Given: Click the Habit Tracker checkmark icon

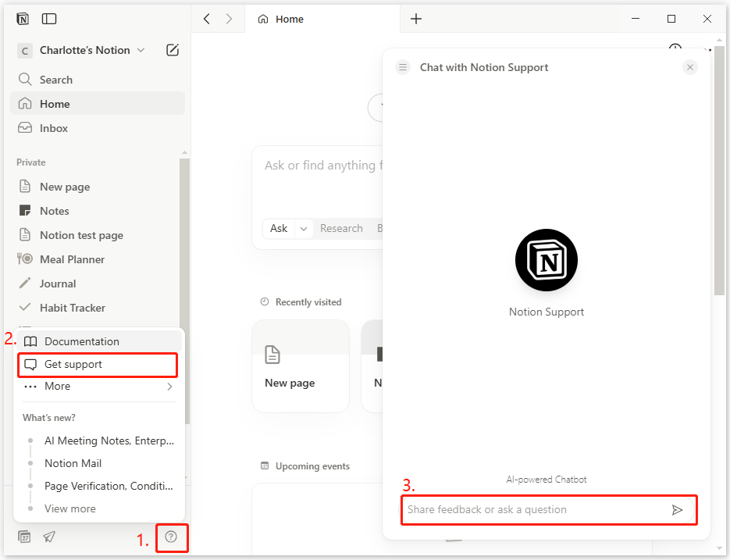Looking at the screenshot, I should [x=25, y=307].
